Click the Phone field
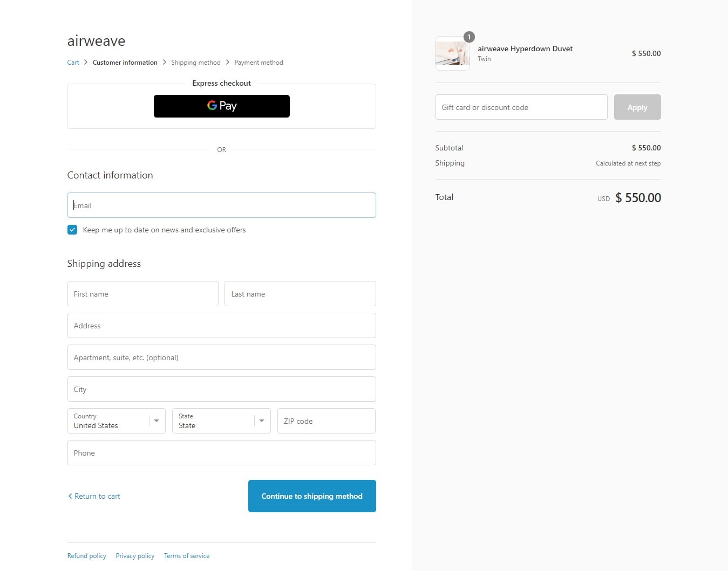728x571 pixels. [x=221, y=453]
